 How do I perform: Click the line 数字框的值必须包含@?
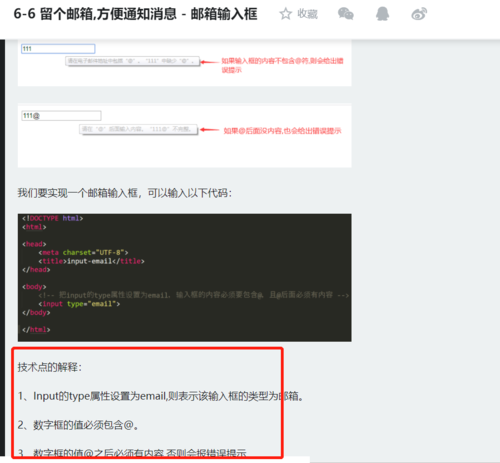(78, 425)
